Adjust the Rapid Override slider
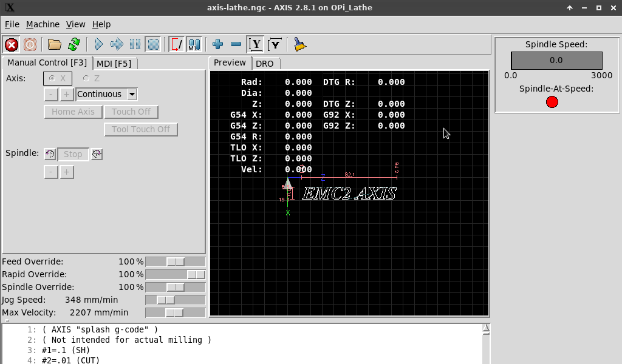 [x=176, y=274]
